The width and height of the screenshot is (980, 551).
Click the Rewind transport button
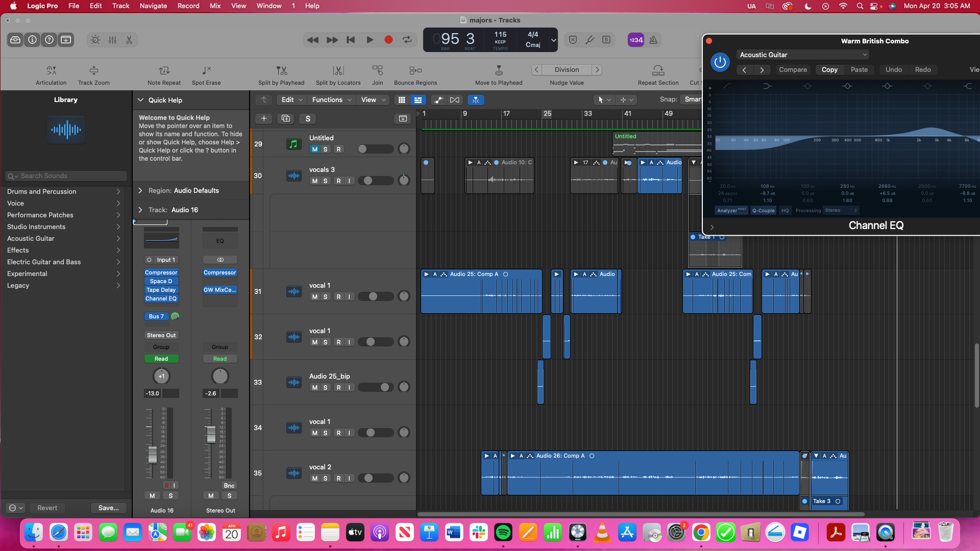[313, 40]
